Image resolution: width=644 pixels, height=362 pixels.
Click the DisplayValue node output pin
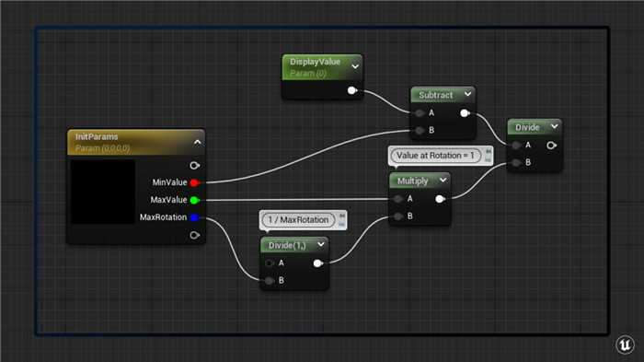pos(352,90)
